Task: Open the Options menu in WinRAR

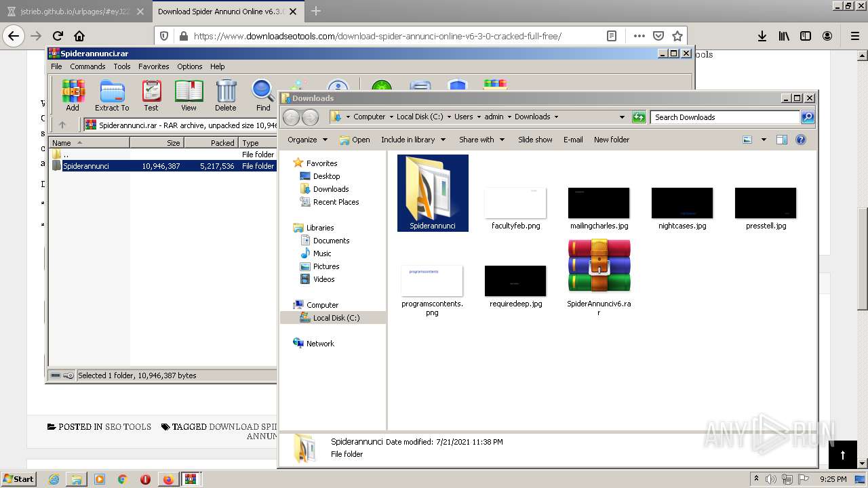Action: 190,66
